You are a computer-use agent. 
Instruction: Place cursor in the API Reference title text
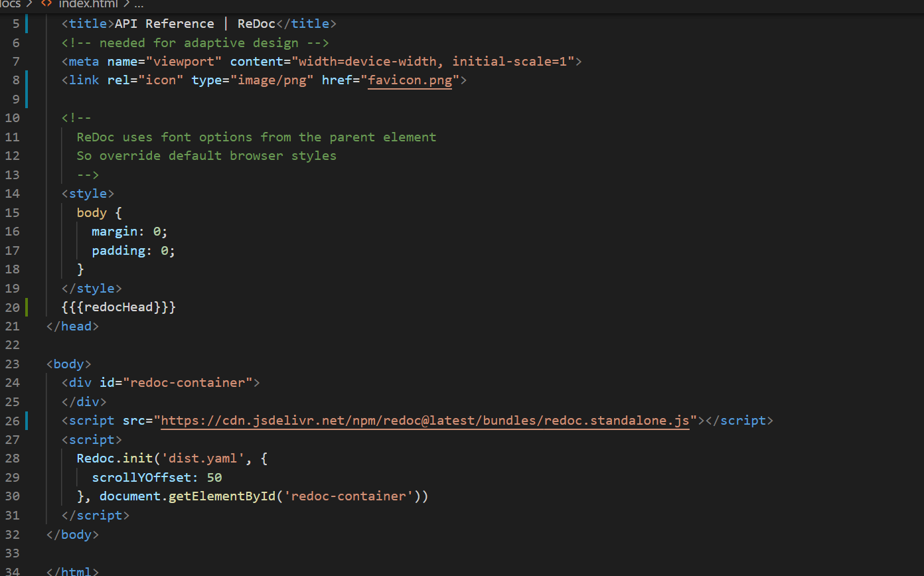(x=164, y=23)
